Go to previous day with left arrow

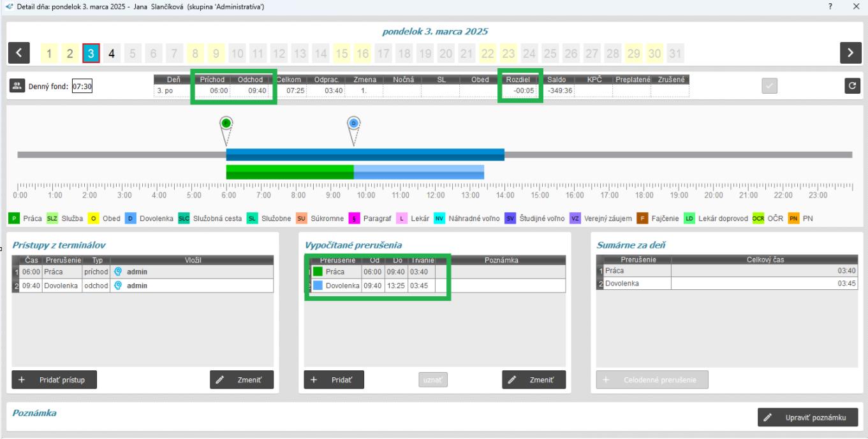[x=18, y=52]
